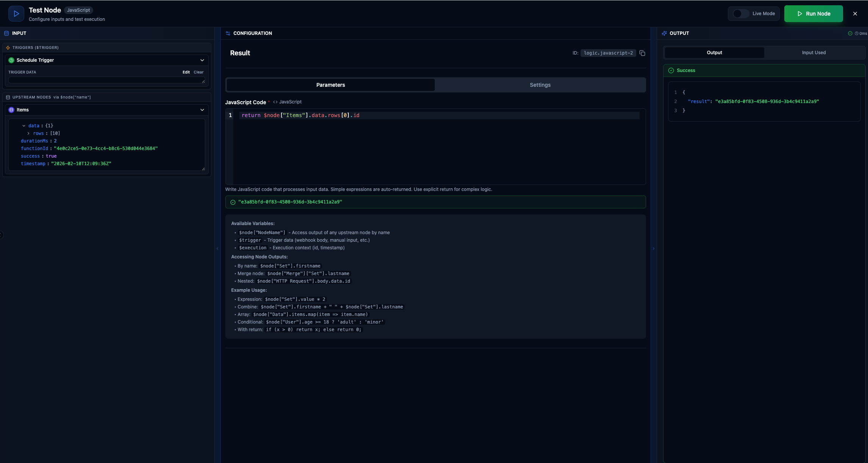This screenshot has height=463, width=868.
Task: Switch to the Settings tab
Action: [x=540, y=85]
